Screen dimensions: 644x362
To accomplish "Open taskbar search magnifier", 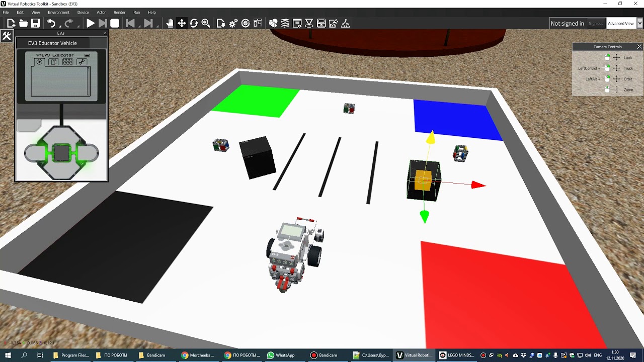I will pyautogui.click(x=24, y=355).
